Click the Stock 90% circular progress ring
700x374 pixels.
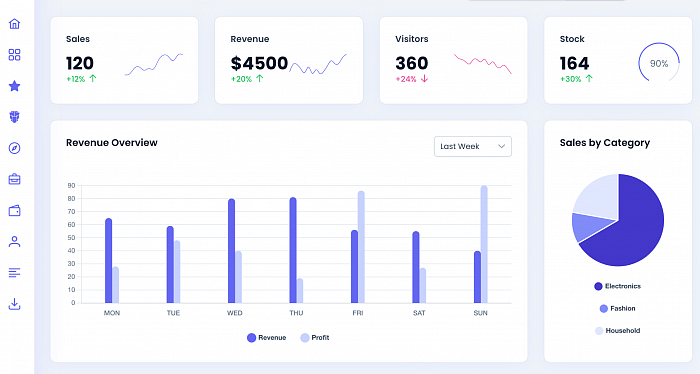(659, 63)
